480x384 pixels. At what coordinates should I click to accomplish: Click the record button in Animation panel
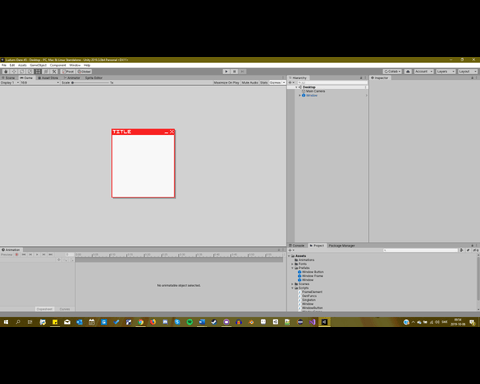point(17,255)
